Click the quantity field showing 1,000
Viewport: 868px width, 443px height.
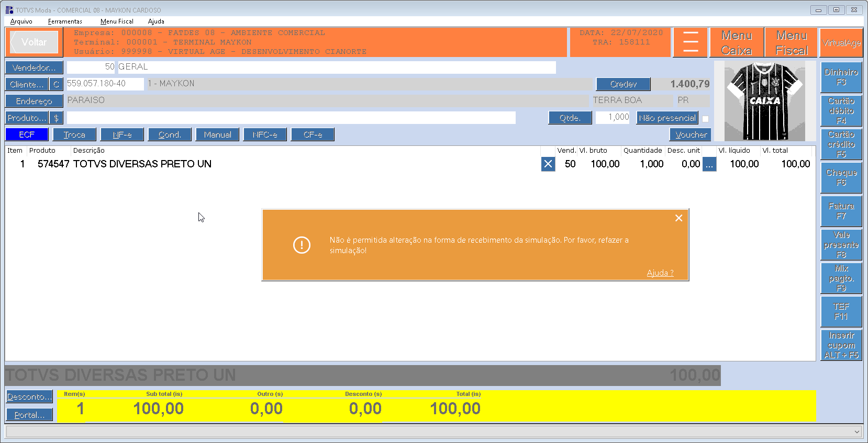tap(613, 117)
